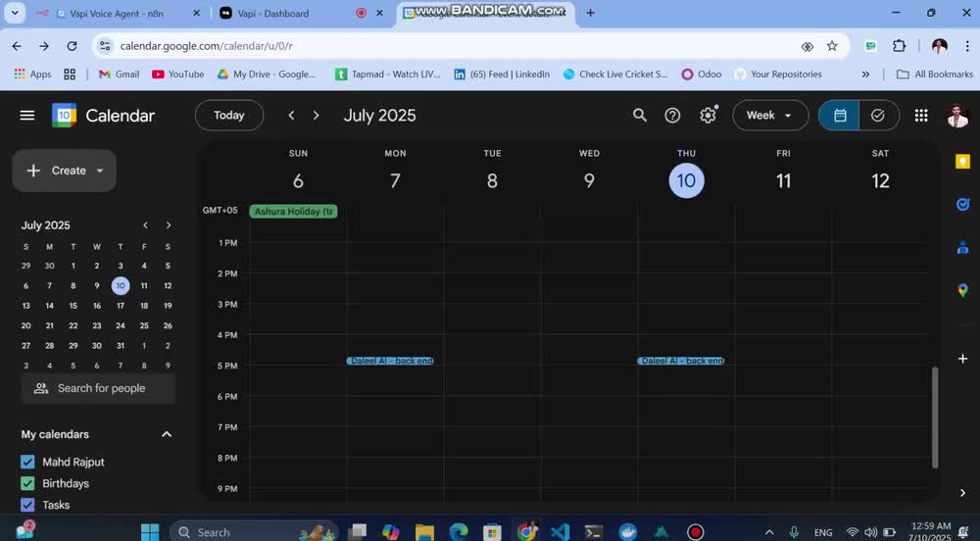980x541 pixels.
Task: Open Visual Studio Code from taskbar
Action: pyautogui.click(x=560, y=532)
